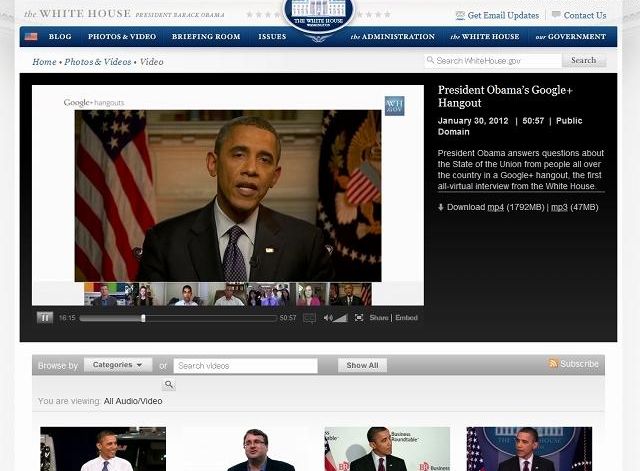The width and height of the screenshot is (640, 471).
Task: Click the Embed link in player
Action: (407, 318)
